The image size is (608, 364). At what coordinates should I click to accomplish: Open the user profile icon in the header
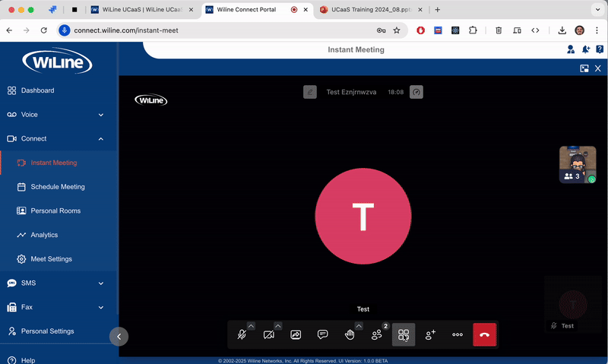(571, 49)
